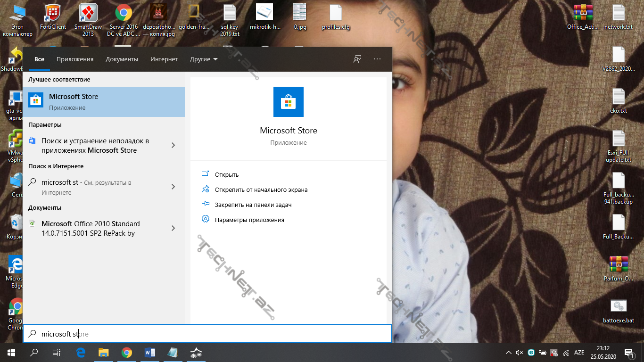The width and height of the screenshot is (644, 362).
Task: Switch to the Приложения tab
Action: (75, 59)
